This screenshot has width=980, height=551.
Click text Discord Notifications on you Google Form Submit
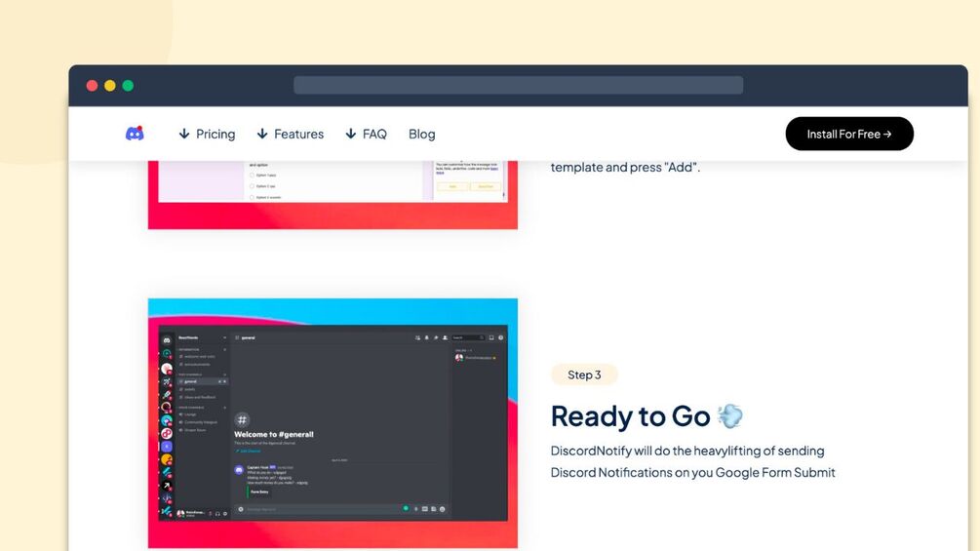[x=692, y=472]
